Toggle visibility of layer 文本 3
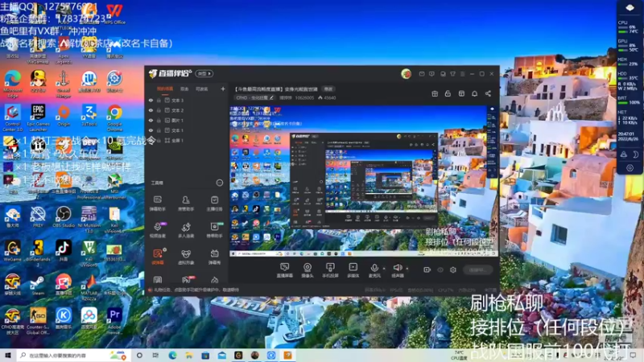The height and width of the screenshot is (362, 644). (x=151, y=100)
